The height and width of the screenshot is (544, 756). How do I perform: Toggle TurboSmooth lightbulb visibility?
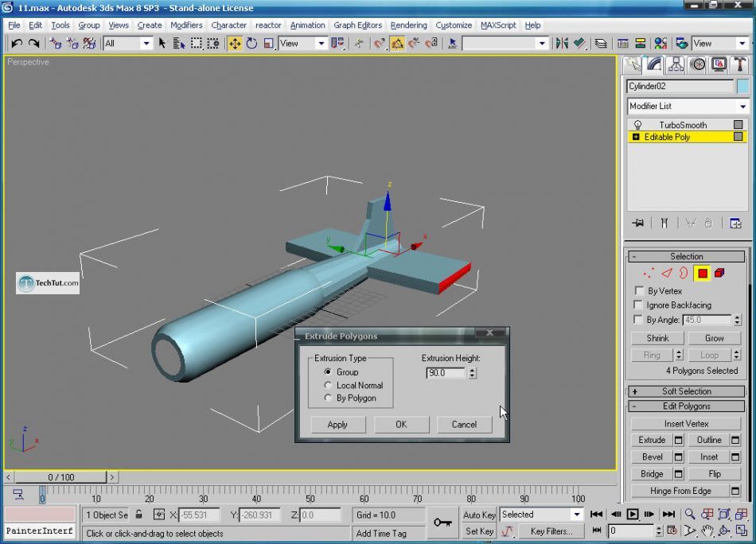(638, 125)
